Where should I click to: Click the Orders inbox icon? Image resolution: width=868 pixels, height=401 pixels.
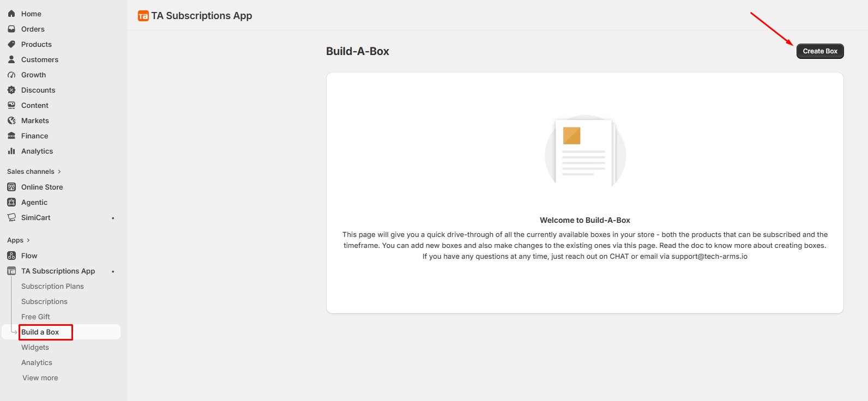pyautogui.click(x=11, y=29)
